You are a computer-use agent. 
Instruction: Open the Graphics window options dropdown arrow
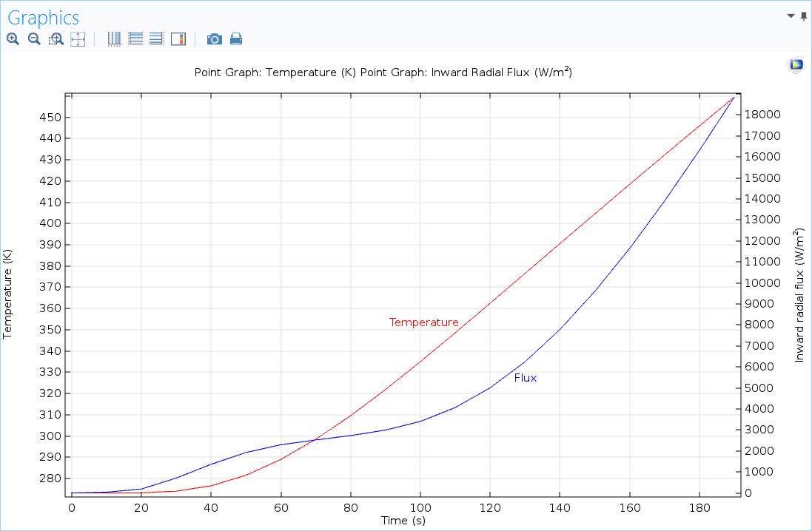pyautogui.click(x=791, y=16)
